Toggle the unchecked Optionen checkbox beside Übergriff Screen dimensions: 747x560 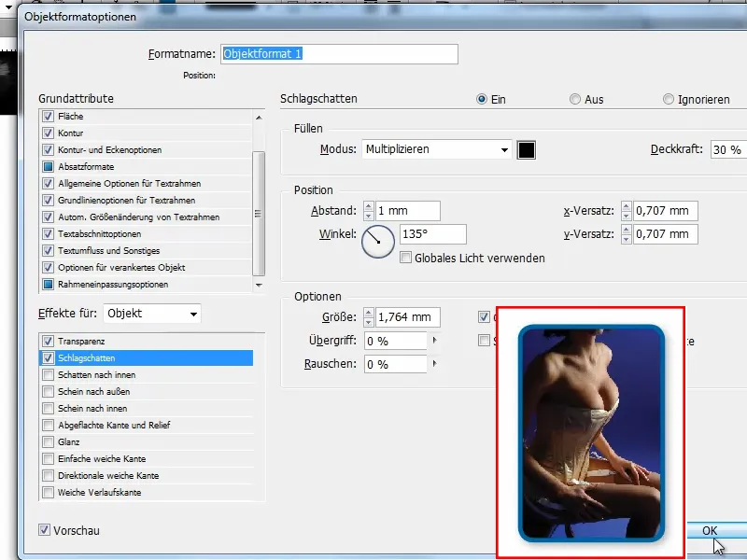(484, 340)
